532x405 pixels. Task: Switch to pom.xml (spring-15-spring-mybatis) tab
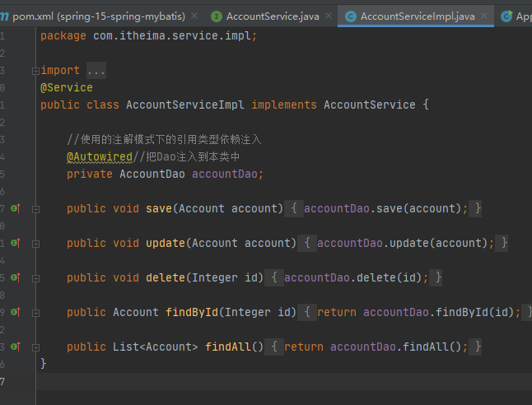[99, 16]
